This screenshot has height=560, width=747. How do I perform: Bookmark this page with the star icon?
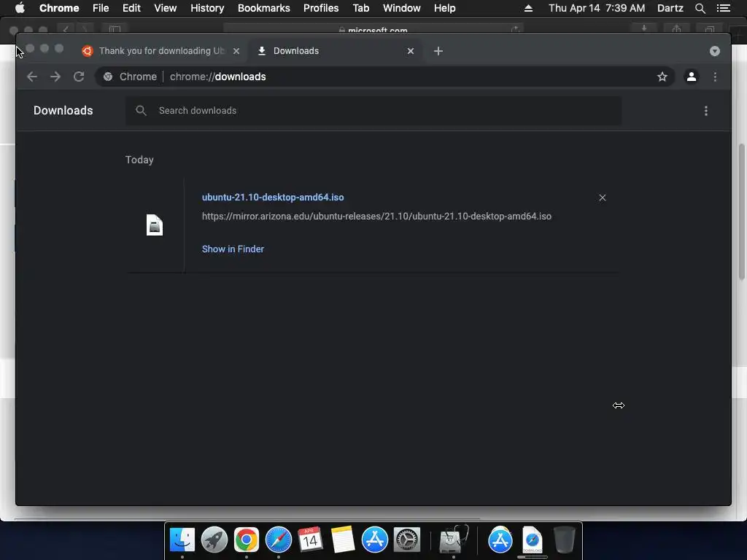pos(662,77)
